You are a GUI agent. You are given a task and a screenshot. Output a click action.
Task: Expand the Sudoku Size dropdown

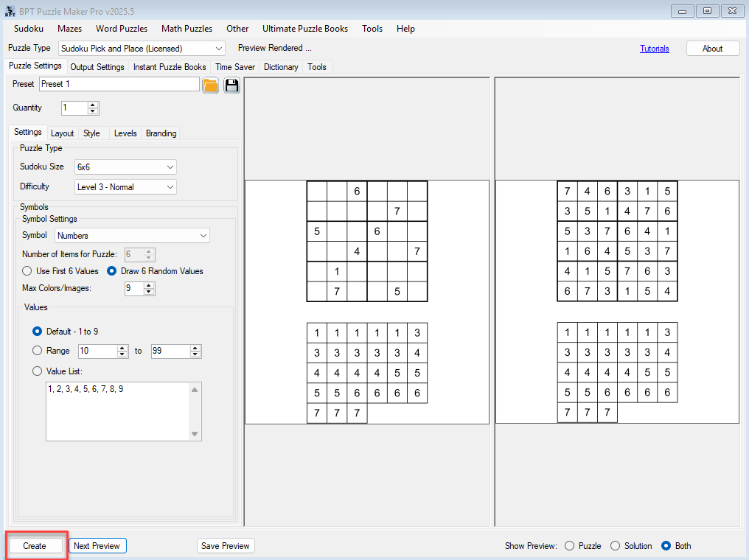pyautogui.click(x=126, y=167)
